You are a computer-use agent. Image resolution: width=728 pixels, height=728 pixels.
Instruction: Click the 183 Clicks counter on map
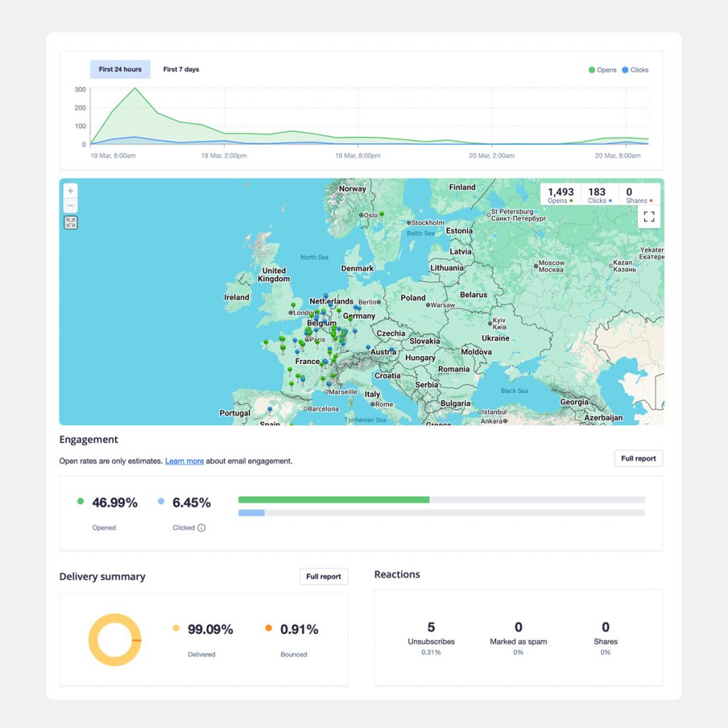pyautogui.click(x=597, y=195)
